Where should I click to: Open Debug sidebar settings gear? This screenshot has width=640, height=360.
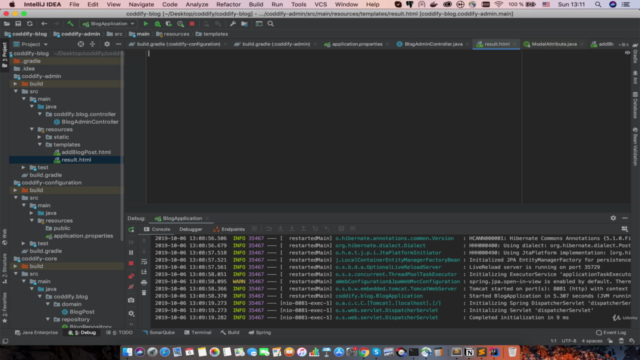coord(131,313)
